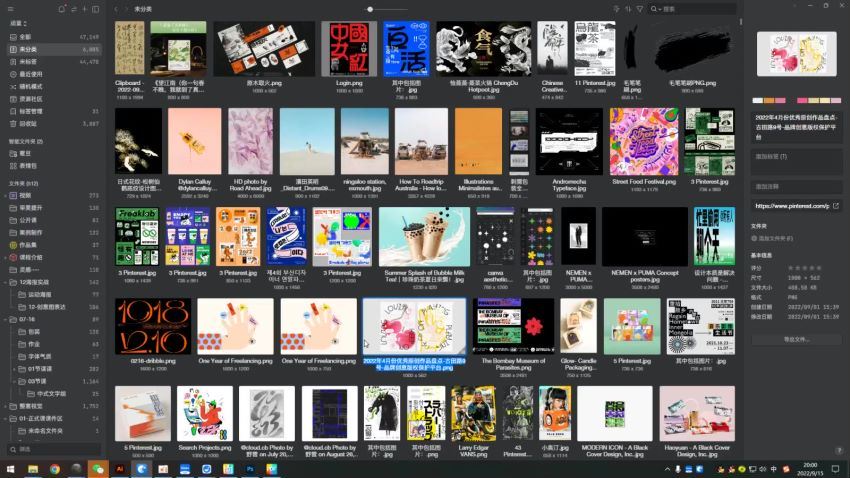The image size is (850, 478).
Task: Open the notifications bell icon
Action: (x=62, y=9)
